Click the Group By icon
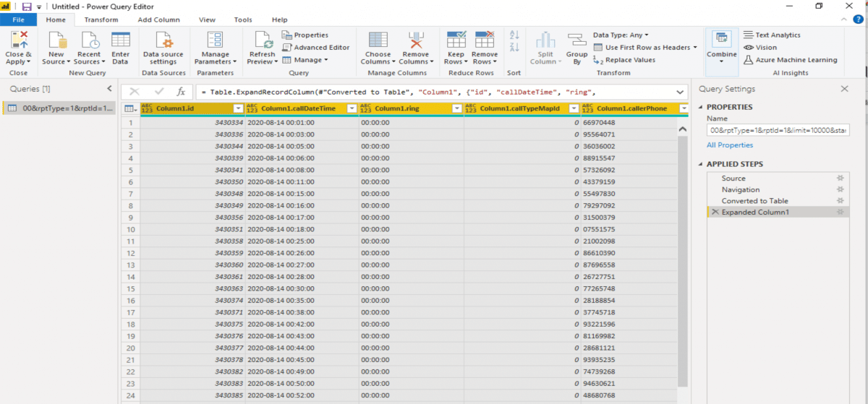Screen dimensions: 868x404 576,40
